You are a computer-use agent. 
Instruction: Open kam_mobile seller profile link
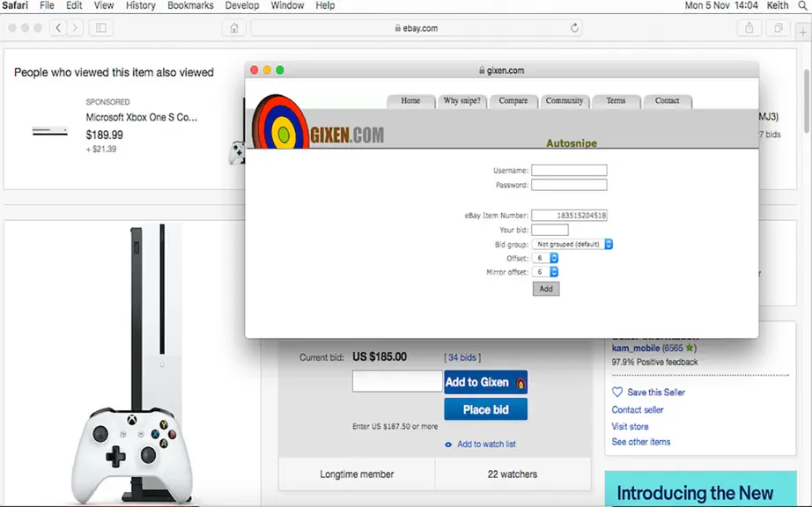pyautogui.click(x=636, y=349)
